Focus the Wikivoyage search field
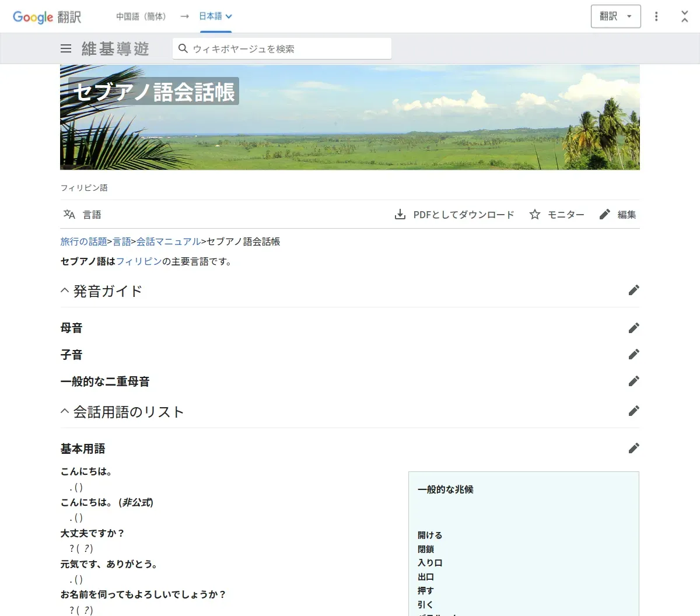This screenshot has width=700, height=616. point(282,48)
